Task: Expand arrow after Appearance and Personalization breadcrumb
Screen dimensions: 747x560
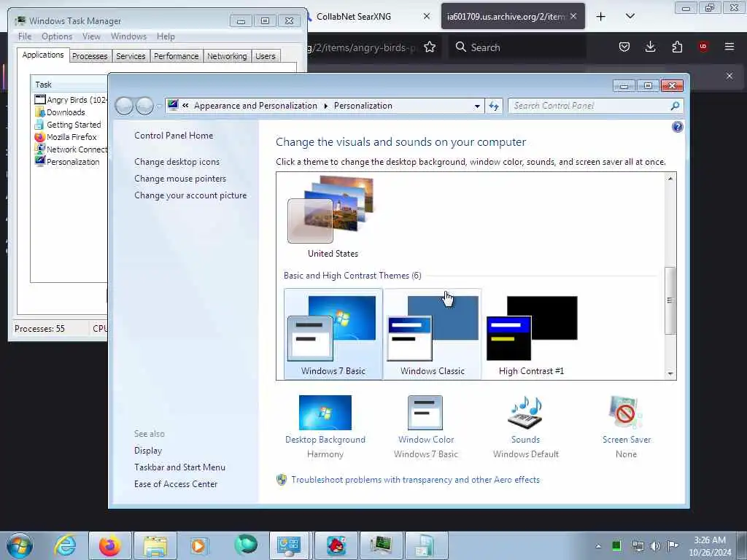Action: (326, 106)
